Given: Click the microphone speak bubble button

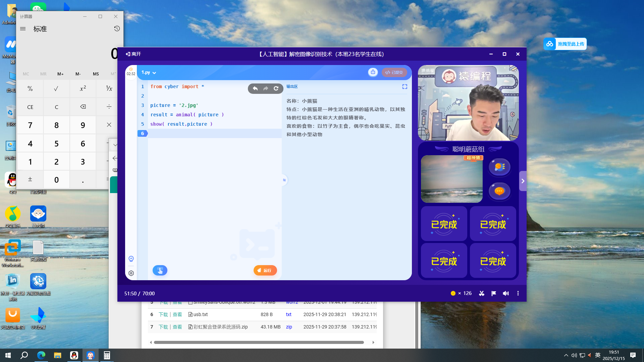Looking at the screenshot, I should [x=499, y=167].
